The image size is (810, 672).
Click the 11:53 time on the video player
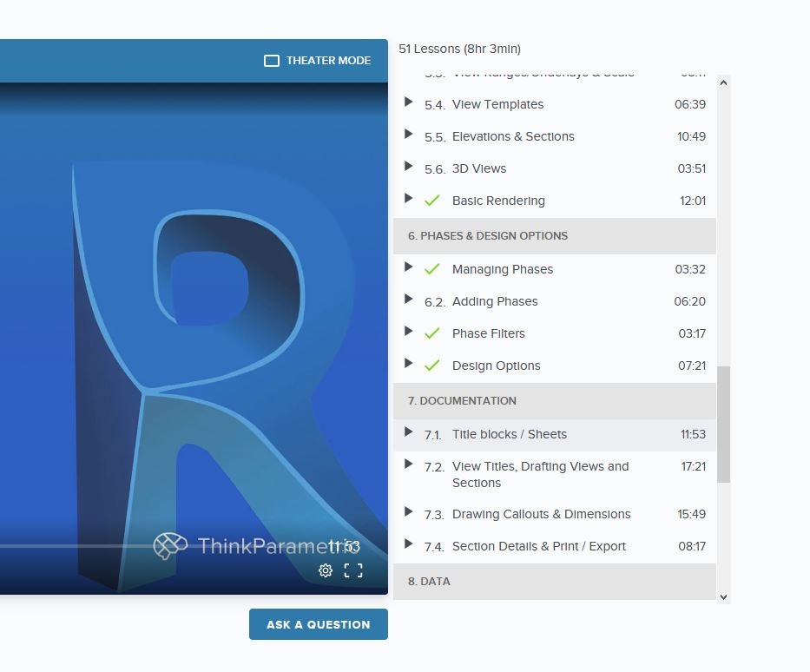tap(344, 546)
